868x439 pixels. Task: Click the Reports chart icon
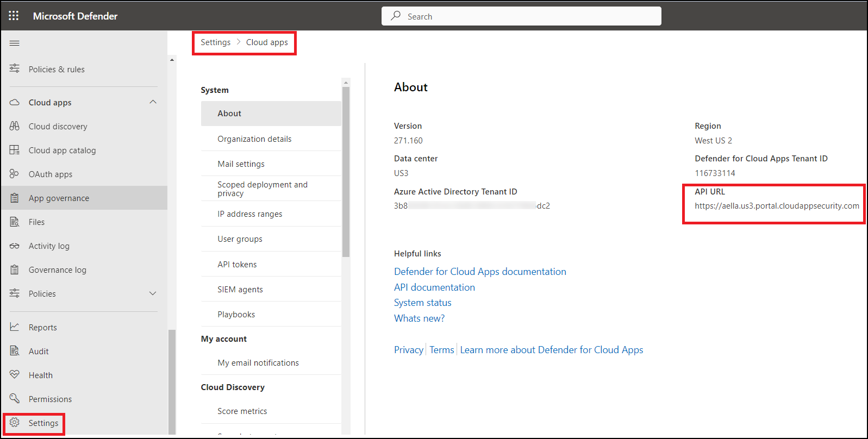15,327
